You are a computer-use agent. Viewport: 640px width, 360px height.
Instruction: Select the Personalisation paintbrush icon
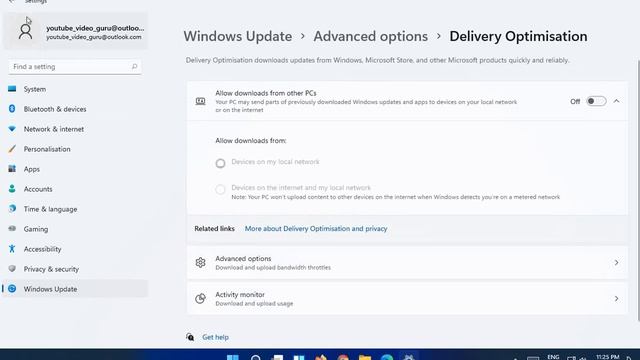click(x=12, y=149)
